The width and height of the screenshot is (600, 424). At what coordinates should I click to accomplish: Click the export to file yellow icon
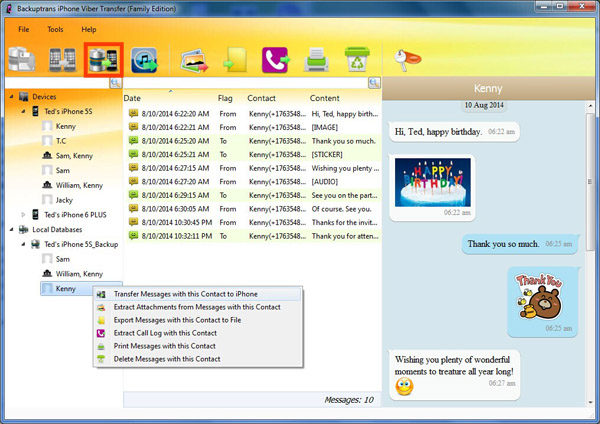(235, 61)
